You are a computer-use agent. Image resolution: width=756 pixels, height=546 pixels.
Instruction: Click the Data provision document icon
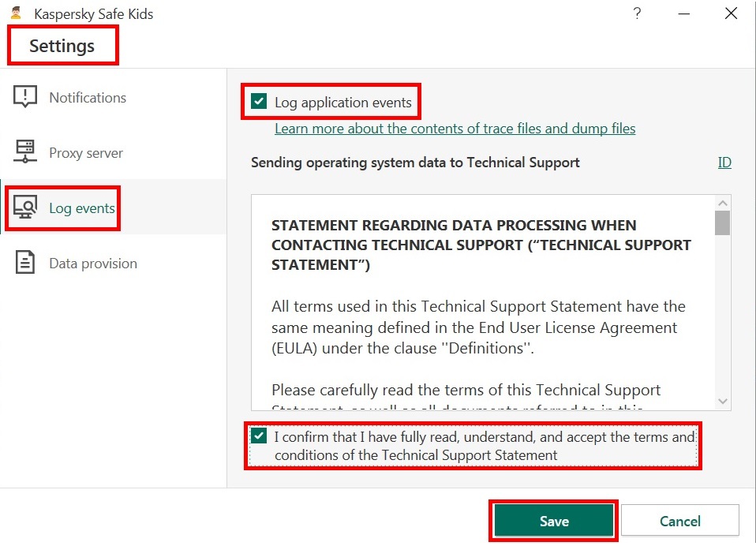tap(25, 262)
